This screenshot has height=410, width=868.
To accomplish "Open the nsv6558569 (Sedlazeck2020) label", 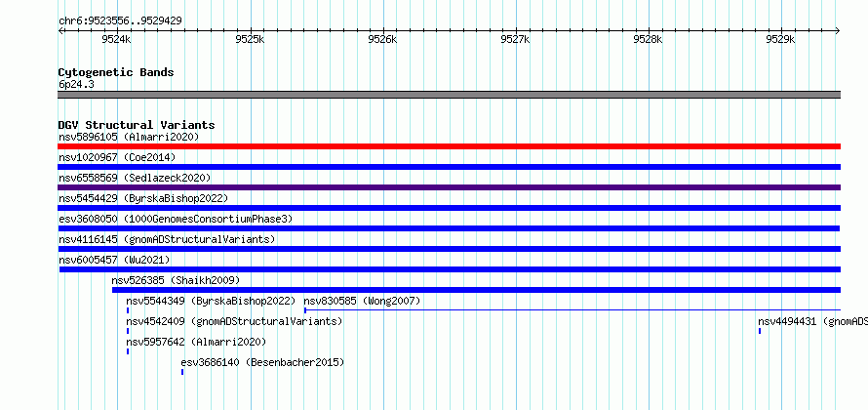I will (135, 178).
